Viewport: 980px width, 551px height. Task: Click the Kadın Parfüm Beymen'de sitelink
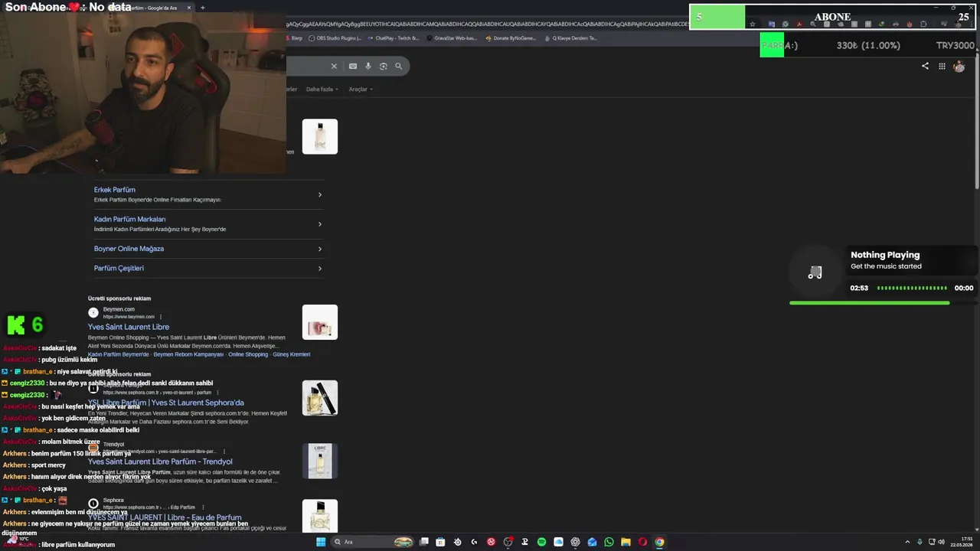pyautogui.click(x=118, y=354)
